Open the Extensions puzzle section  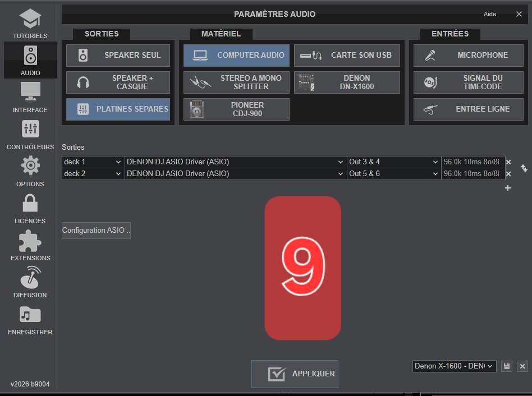pyautogui.click(x=30, y=245)
